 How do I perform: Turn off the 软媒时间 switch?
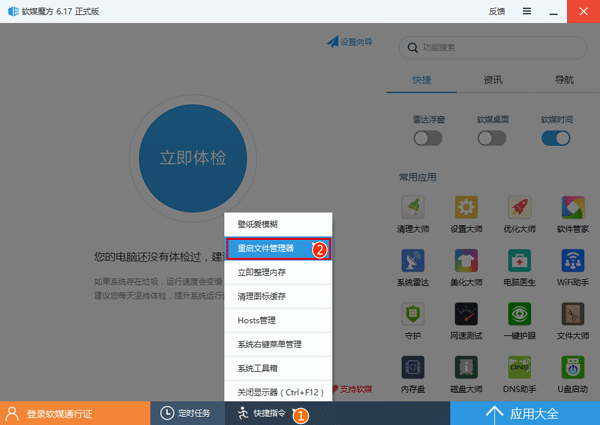click(x=556, y=138)
